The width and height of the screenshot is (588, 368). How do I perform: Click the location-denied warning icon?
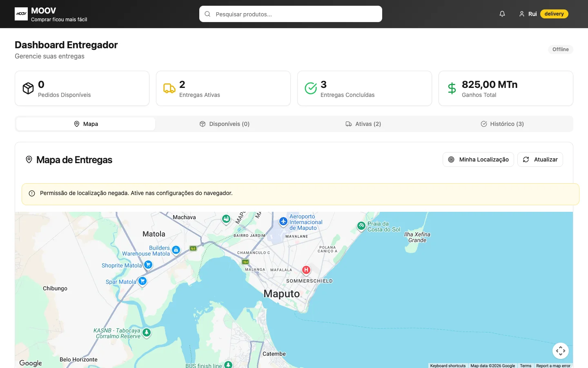coord(32,193)
